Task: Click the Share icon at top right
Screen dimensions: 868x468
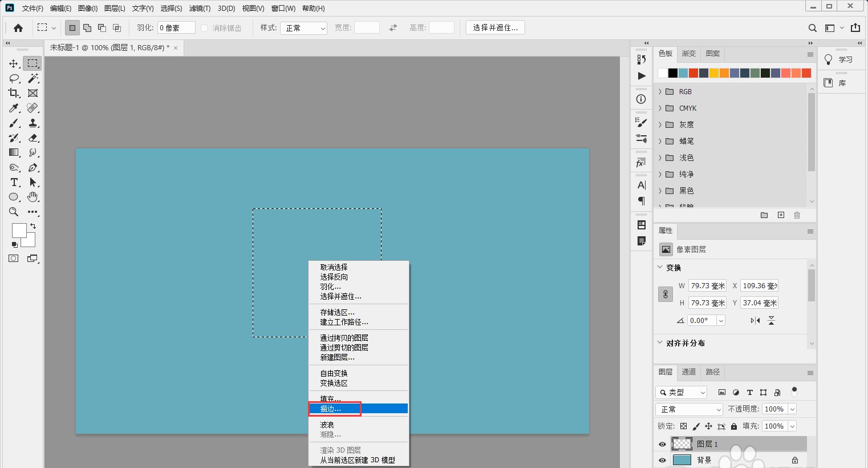Action: pyautogui.click(x=855, y=28)
